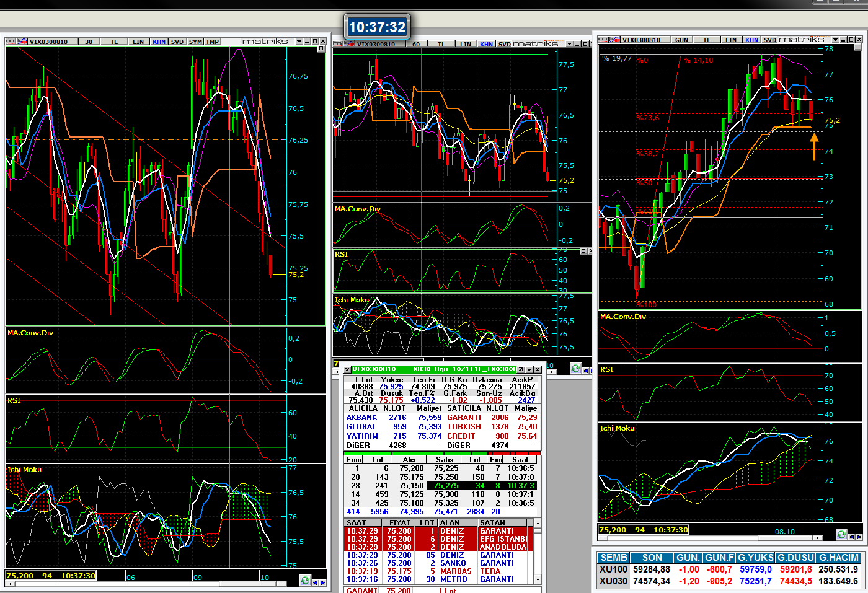Click the G.HACIM column header in index table

tap(838, 558)
